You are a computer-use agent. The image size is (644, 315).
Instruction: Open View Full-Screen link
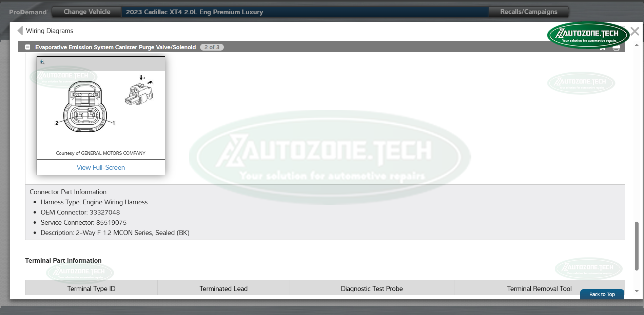click(x=101, y=167)
